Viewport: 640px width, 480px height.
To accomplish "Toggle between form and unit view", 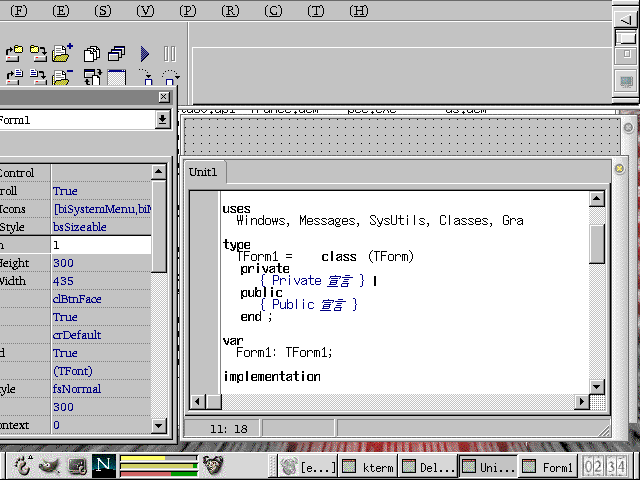I will tap(92, 77).
